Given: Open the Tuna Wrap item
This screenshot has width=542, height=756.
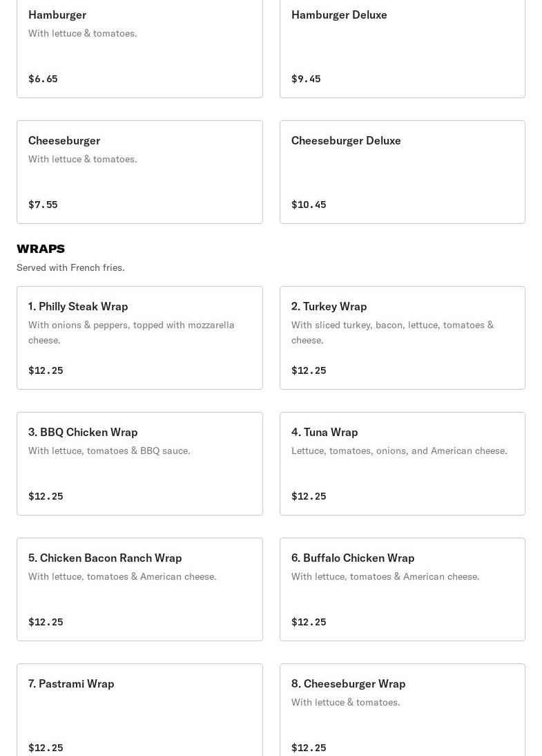Looking at the screenshot, I should tap(403, 464).
